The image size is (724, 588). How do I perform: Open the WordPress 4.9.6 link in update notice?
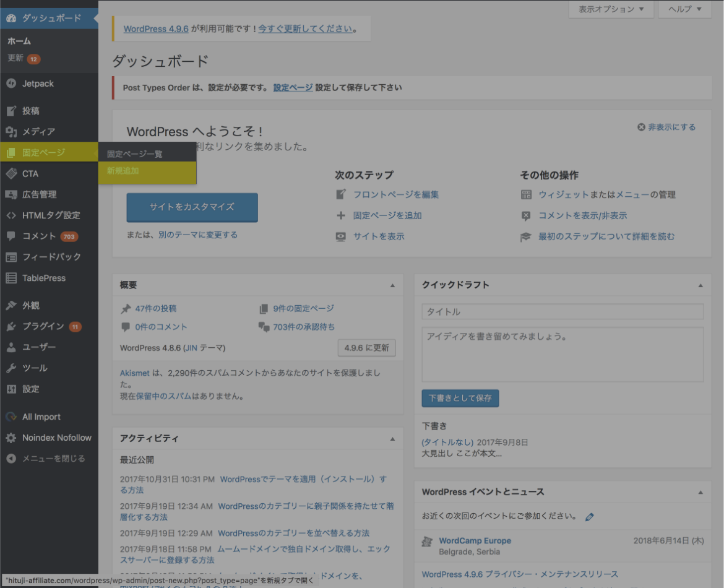[x=156, y=28]
